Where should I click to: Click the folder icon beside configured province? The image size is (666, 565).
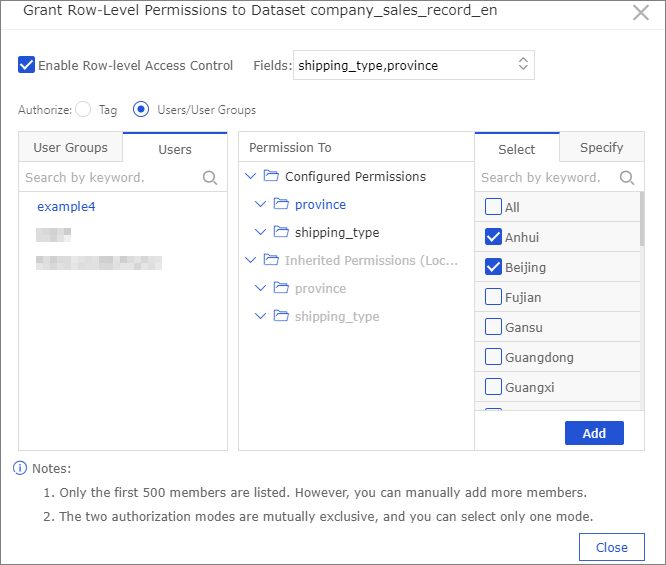281,204
